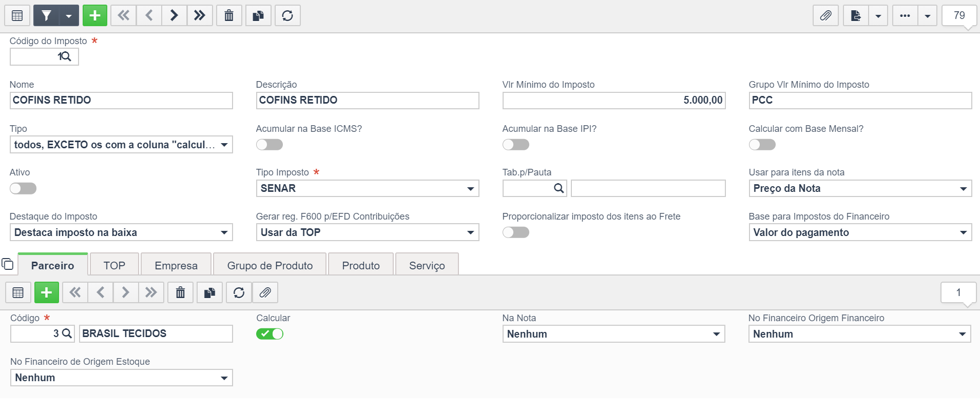This screenshot has width=980, height=413.
Task: Switch Parceiro section to grid view
Action: [18, 292]
